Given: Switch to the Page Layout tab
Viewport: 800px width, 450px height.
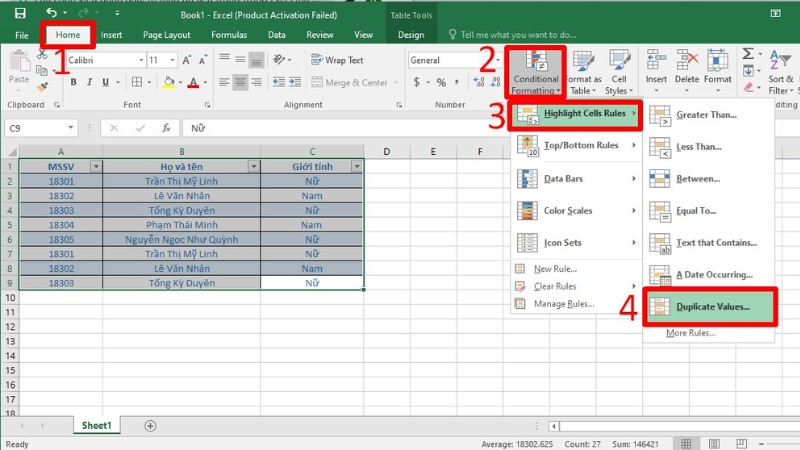Looking at the screenshot, I should point(166,35).
